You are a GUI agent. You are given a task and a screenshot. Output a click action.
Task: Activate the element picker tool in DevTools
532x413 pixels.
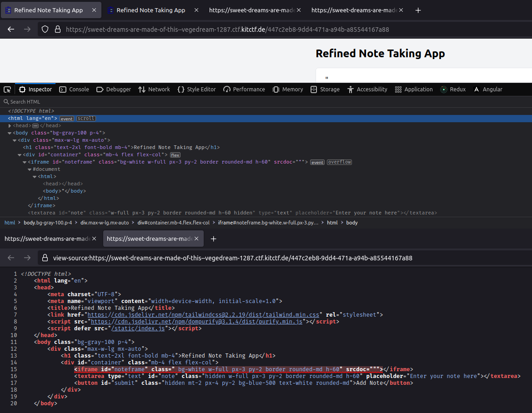click(7, 90)
